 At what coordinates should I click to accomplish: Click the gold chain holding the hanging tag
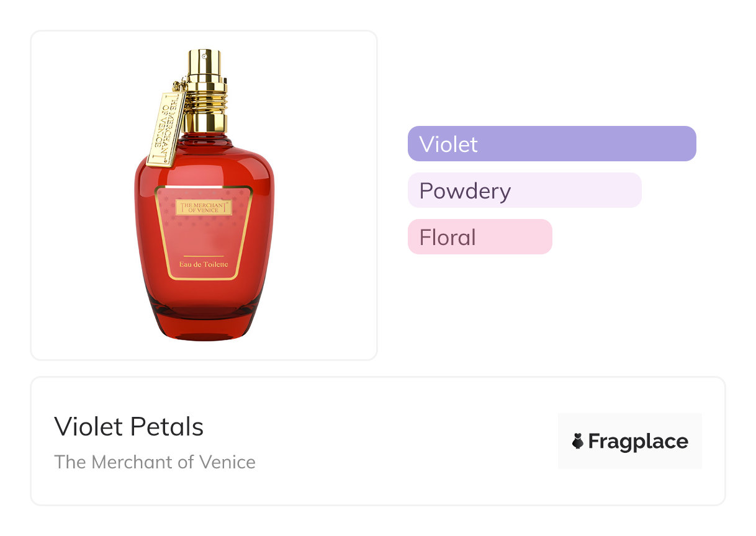[x=179, y=86]
